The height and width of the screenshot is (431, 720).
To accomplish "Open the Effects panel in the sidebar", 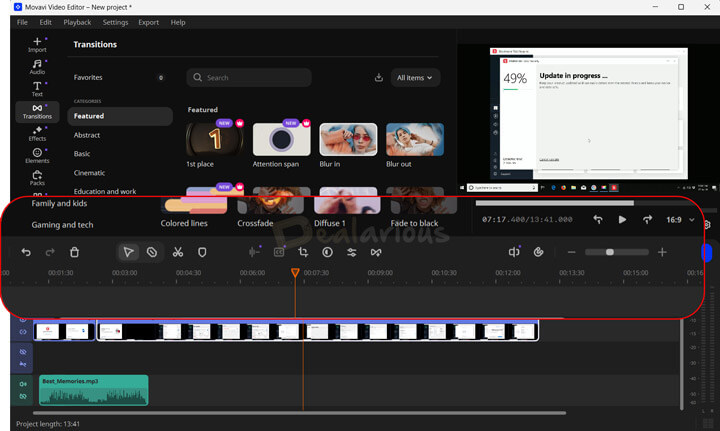I will (37, 133).
